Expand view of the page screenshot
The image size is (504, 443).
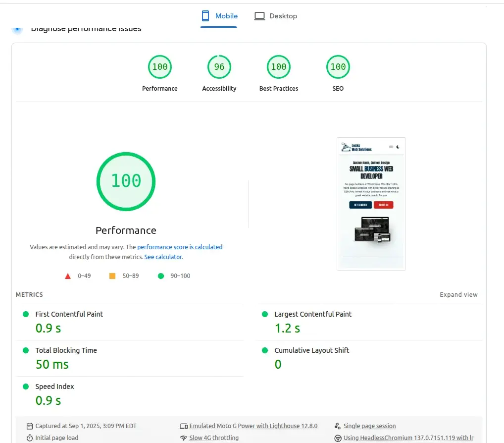click(458, 294)
